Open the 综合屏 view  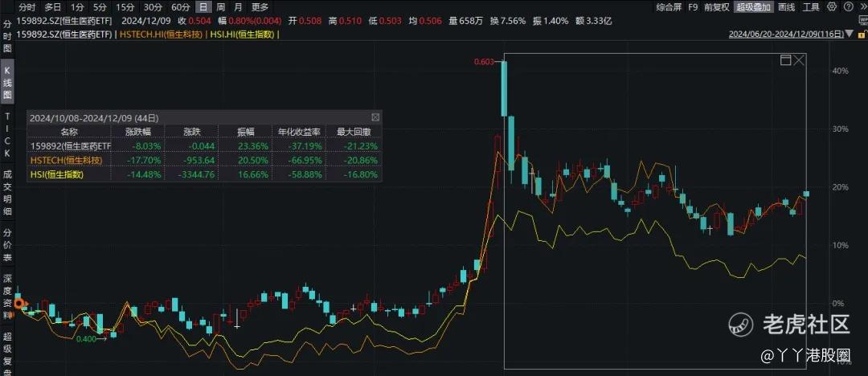(669, 7)
